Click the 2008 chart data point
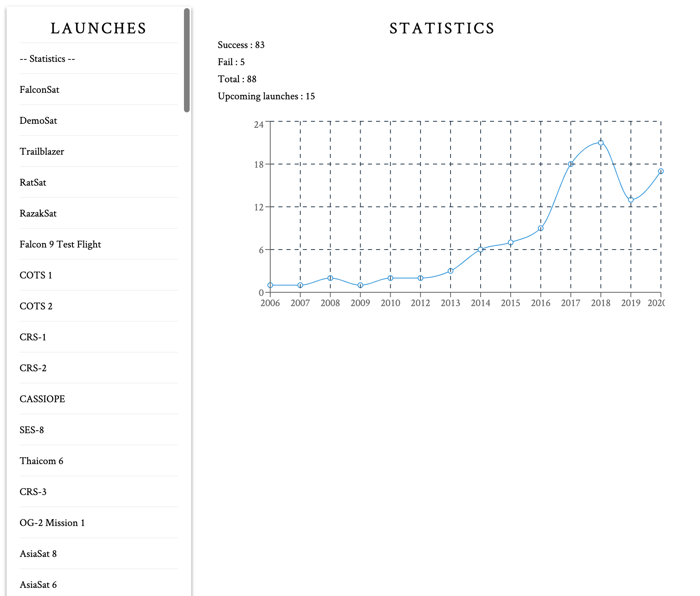 point(330,278)
